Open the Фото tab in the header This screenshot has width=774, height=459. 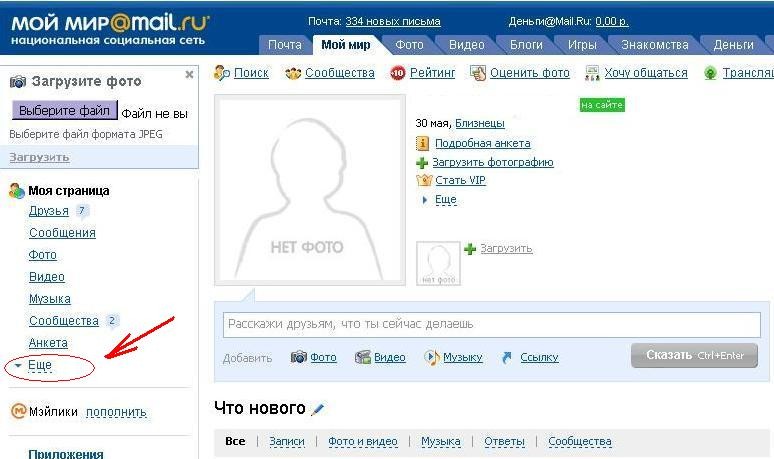click(x=409, y=45)
